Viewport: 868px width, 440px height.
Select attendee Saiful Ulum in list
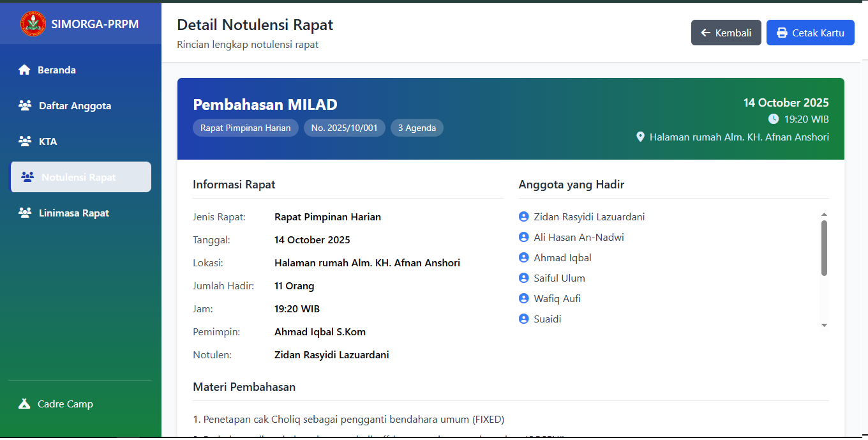pos(559,278)
